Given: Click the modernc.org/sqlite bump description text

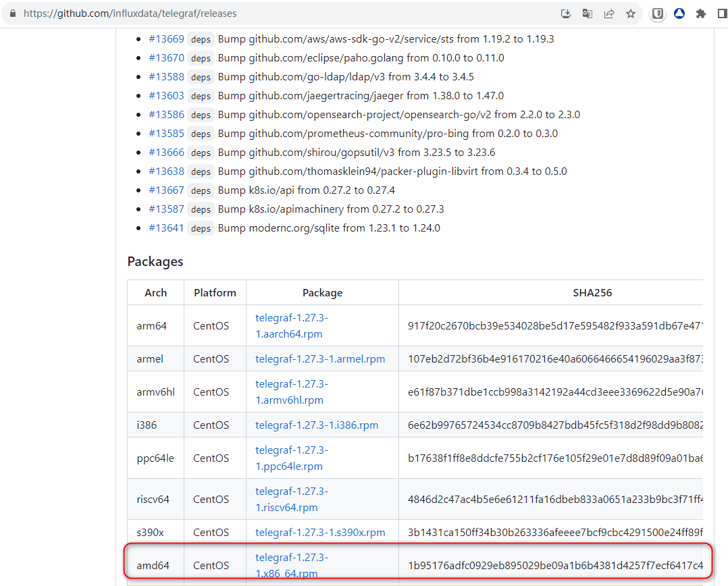Looking at the screenshot, I should pyautogui.click(x=329, y=228).
